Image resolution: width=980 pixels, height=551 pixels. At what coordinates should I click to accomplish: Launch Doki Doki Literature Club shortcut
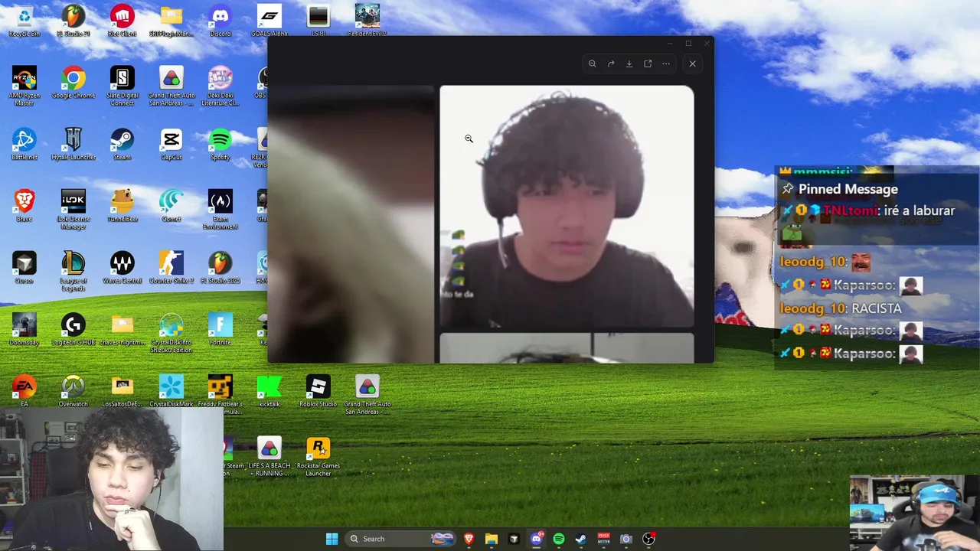pyautogui.click(x=220, y=86)
